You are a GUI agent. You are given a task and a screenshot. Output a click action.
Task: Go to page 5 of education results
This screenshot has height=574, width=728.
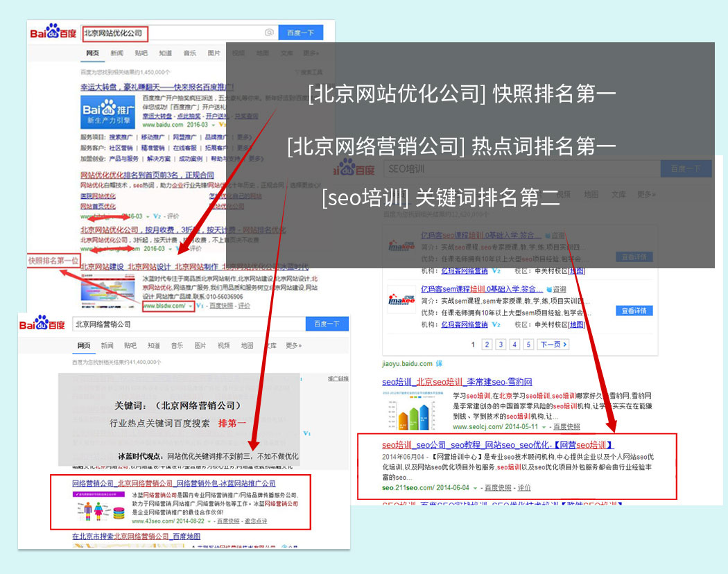coord(528,345)
